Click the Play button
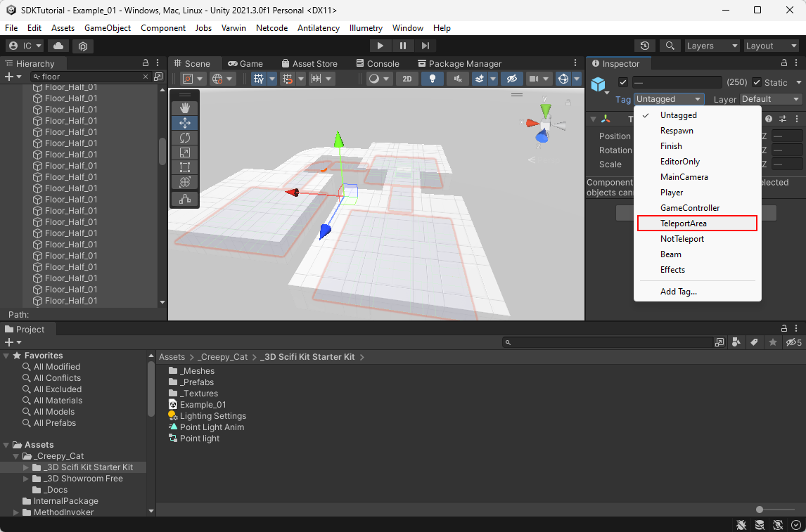The width and height of the screenshot is (806, 532). [380, 46]
